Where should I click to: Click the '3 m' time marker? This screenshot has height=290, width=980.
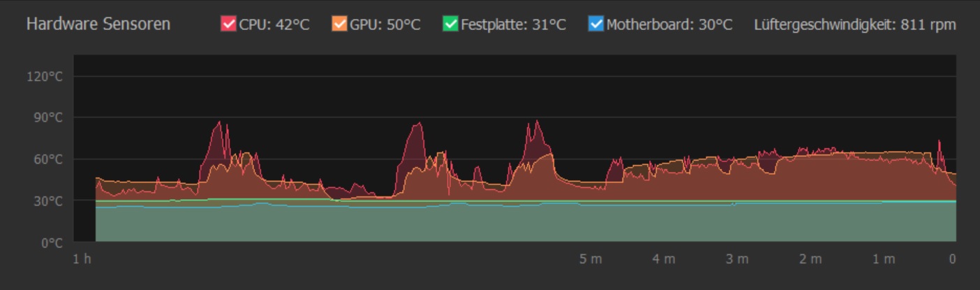pos(737,259)
